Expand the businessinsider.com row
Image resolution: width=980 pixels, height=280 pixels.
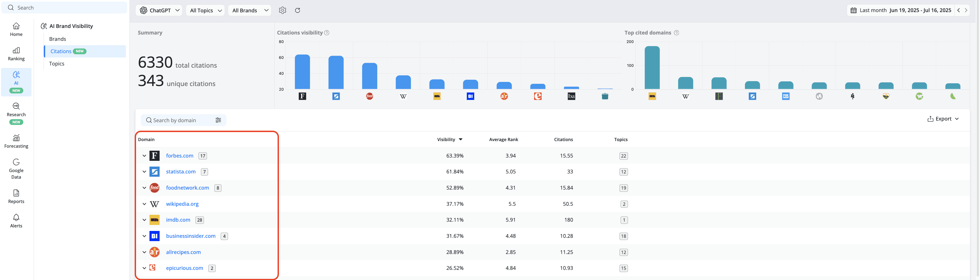tap(144, 236)
